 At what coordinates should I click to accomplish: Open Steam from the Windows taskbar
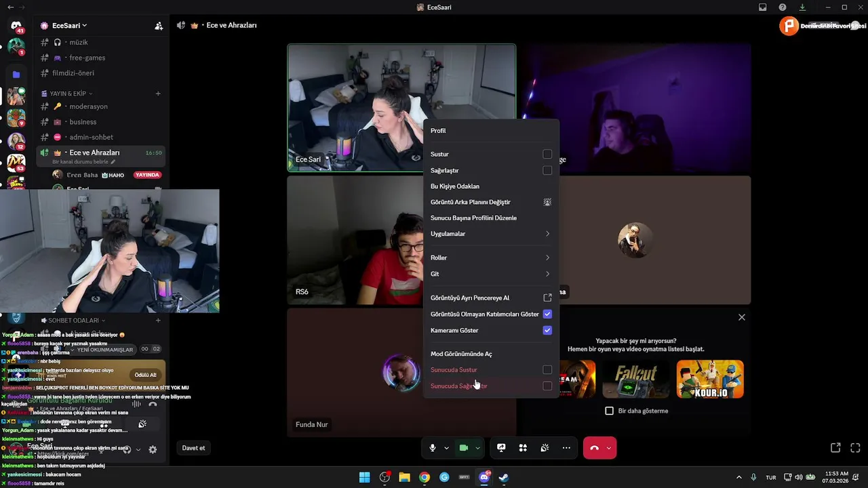504,477
